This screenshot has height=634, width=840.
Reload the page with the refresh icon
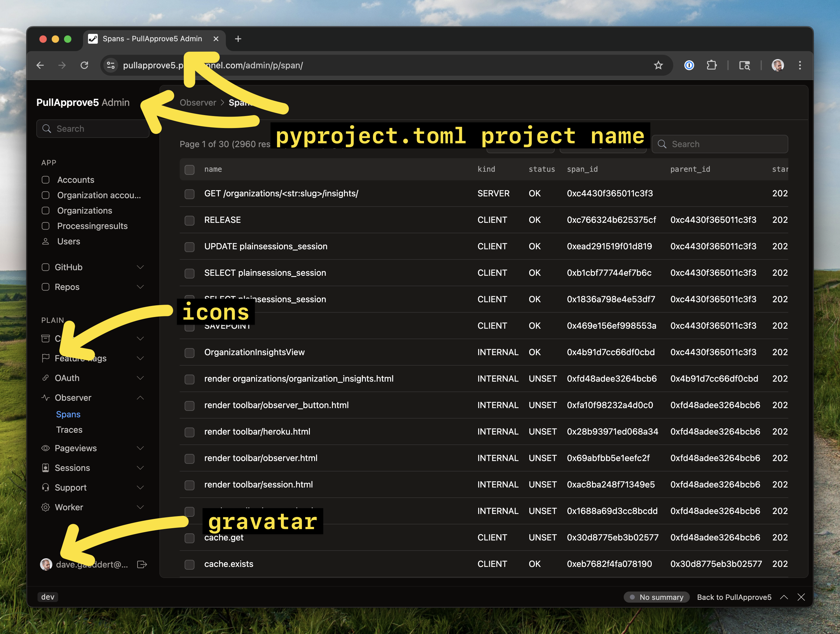pyautogui.click(x=84, y=65)
